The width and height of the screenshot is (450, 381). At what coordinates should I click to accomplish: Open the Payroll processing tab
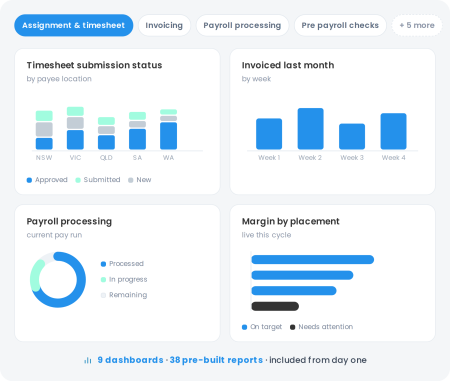[x=242, y=25]
